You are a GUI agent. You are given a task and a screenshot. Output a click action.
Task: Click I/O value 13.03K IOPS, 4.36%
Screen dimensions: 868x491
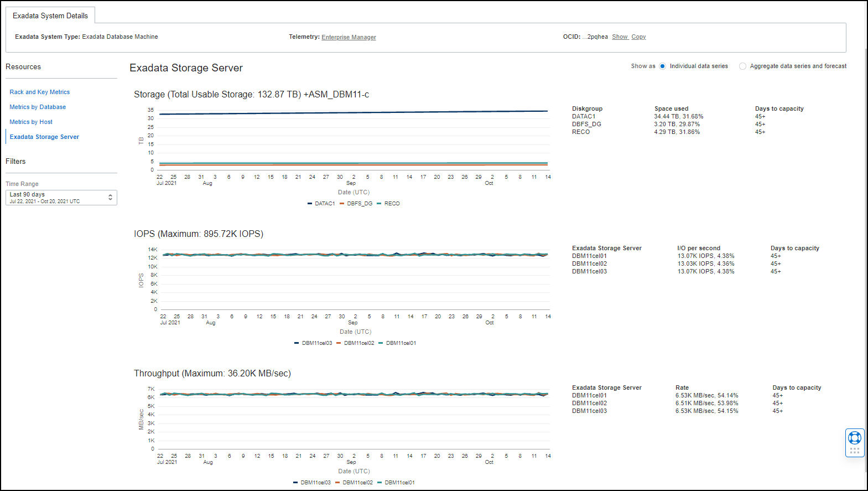[x=706, y=263]
